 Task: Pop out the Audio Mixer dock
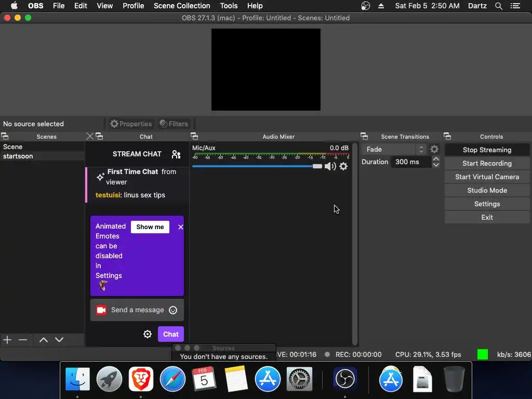194,137
